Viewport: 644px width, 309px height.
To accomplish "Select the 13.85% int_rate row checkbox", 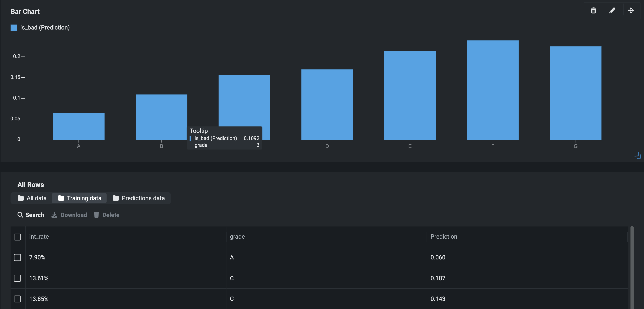I will tap(18, 299).
